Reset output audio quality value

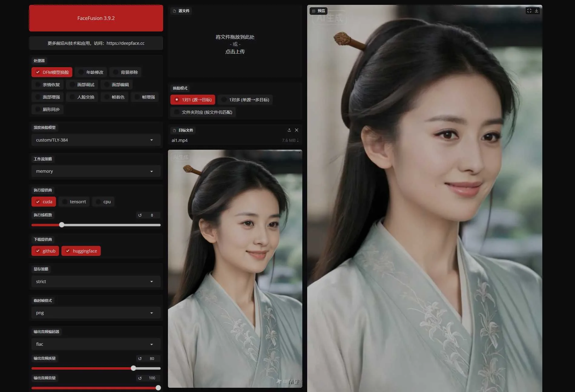tap(140, 359)
